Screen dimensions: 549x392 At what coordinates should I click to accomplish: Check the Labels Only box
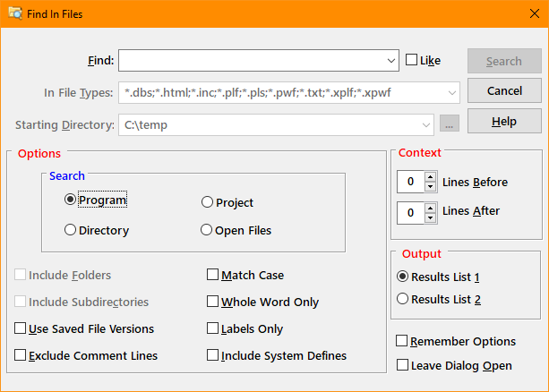(213, 328)
